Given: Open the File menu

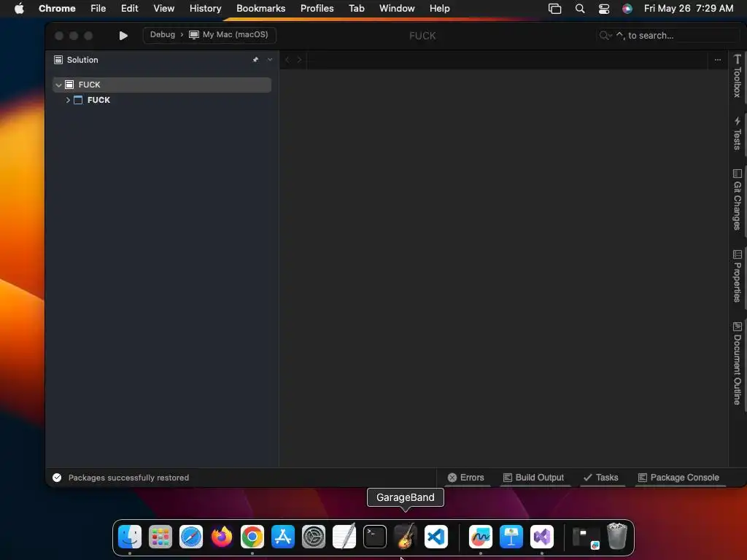Looking at the screenshot, I should pos(98,8).
